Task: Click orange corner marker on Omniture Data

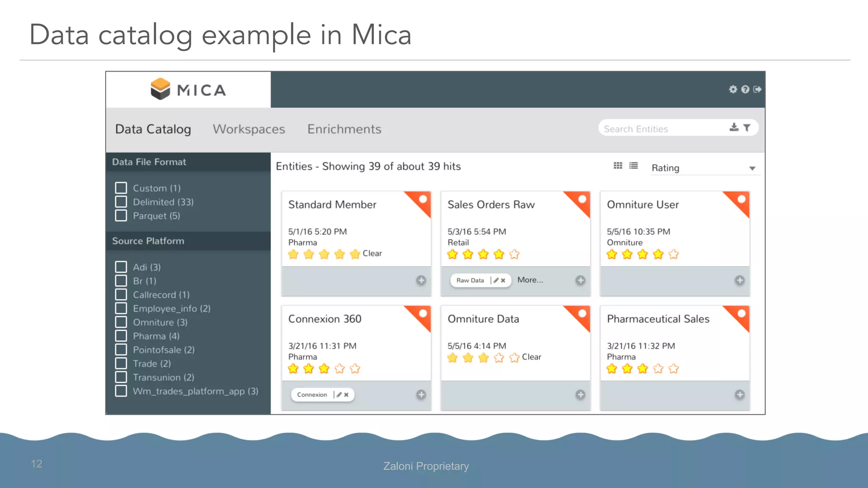Action: pos(581,315)
